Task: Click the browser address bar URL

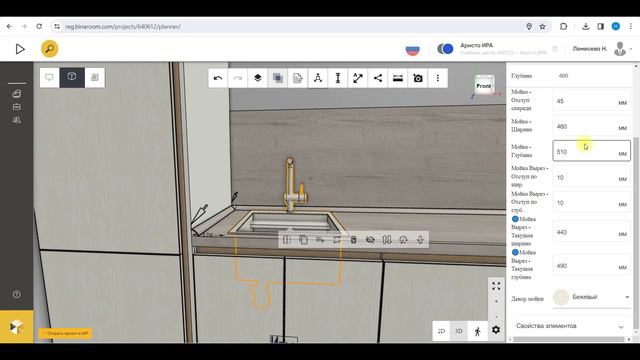Action: tap(123, 27)
